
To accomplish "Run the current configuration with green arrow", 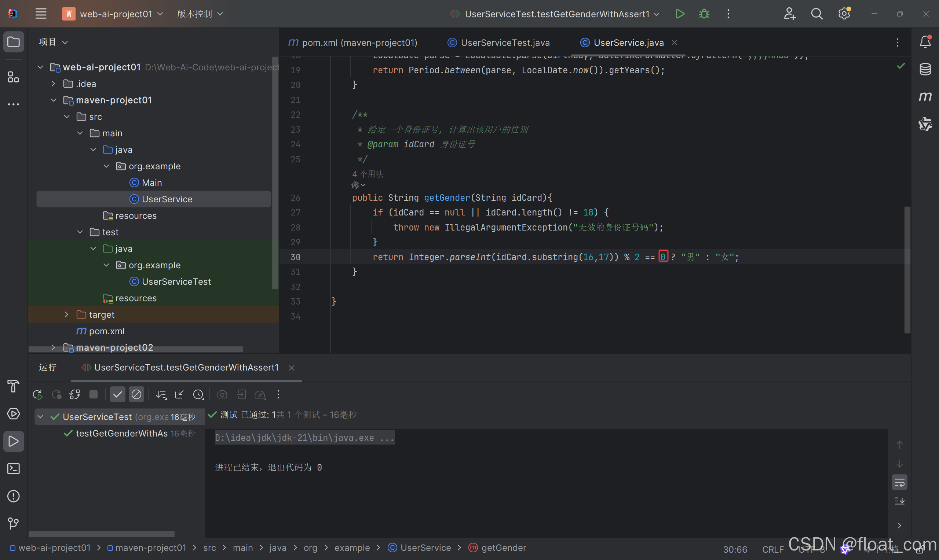I will tap(680, 14).
